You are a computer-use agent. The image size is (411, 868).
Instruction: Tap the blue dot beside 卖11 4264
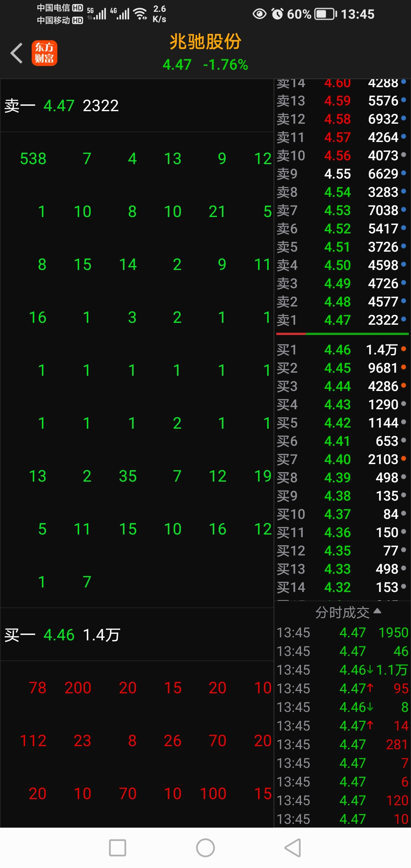point(403,137)
